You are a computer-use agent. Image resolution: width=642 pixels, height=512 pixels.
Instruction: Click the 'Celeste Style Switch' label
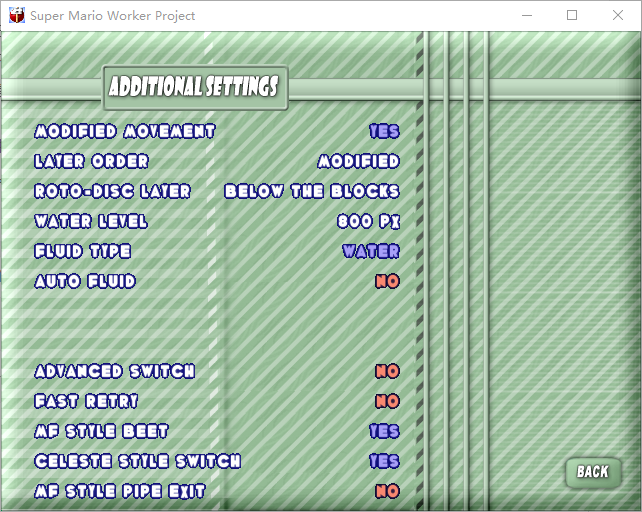click(x=138, y=461)
